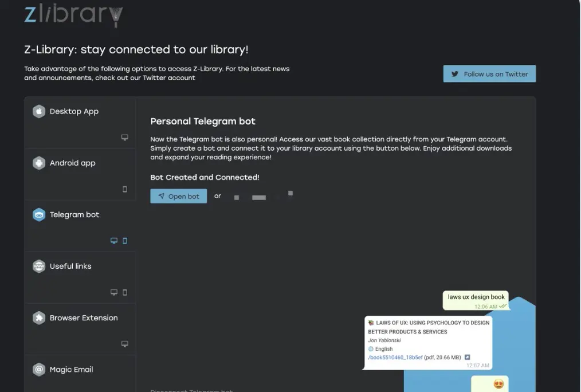This screenshot has width=581, height=392.
Task: Click the @ Magic Email icon
Action: click(39, 370)
